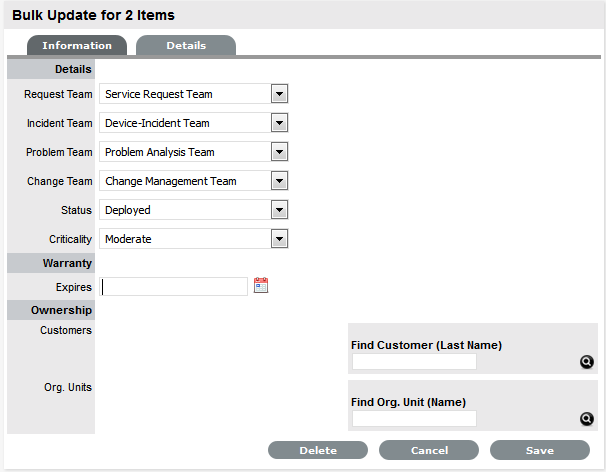The image size is (606, 472).
Task: Click the Find Customer Last Name field
Action: tap(414, 362)
